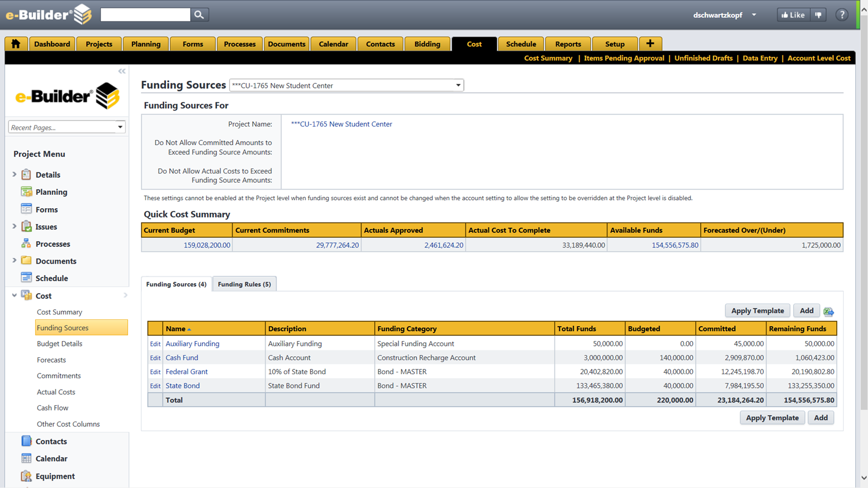Open the Bidding tab
The width and height of the screenshot is (868, 488).
[x=428, y=44]
